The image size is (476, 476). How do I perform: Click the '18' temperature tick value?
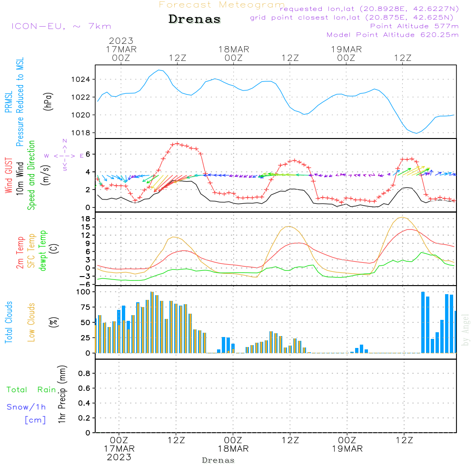click(x=86, y=218)
